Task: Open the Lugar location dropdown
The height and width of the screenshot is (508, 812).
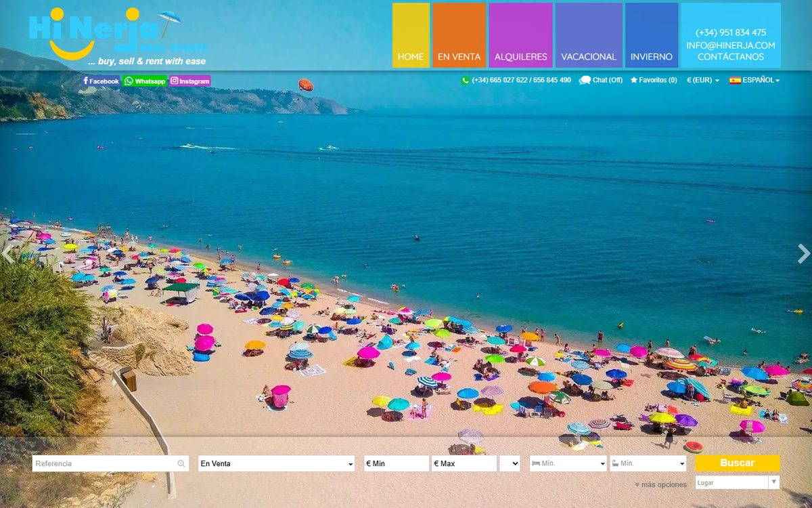Action: click(738, 482)
